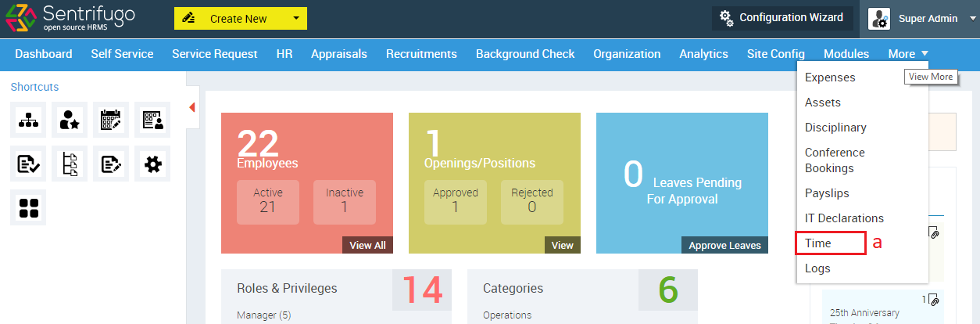Click the Create New button label
Screen dimensions: 980x324
[x=238, y=19]
